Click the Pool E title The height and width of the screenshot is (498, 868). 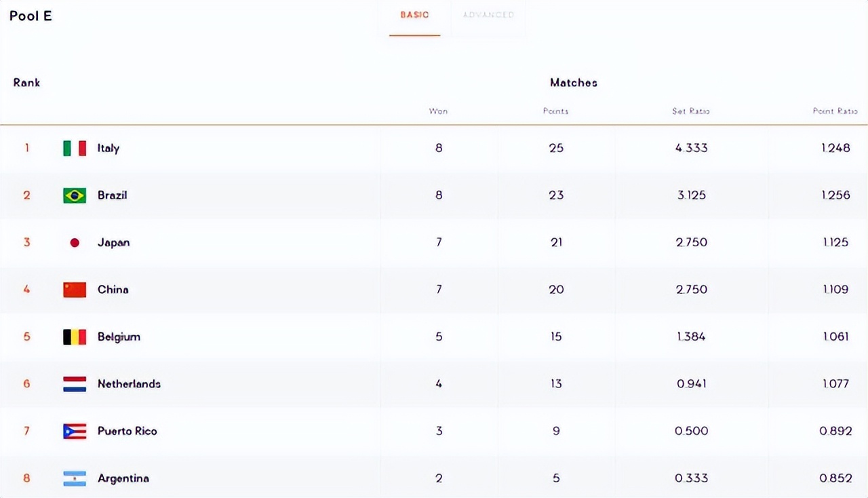pos(31,16)
